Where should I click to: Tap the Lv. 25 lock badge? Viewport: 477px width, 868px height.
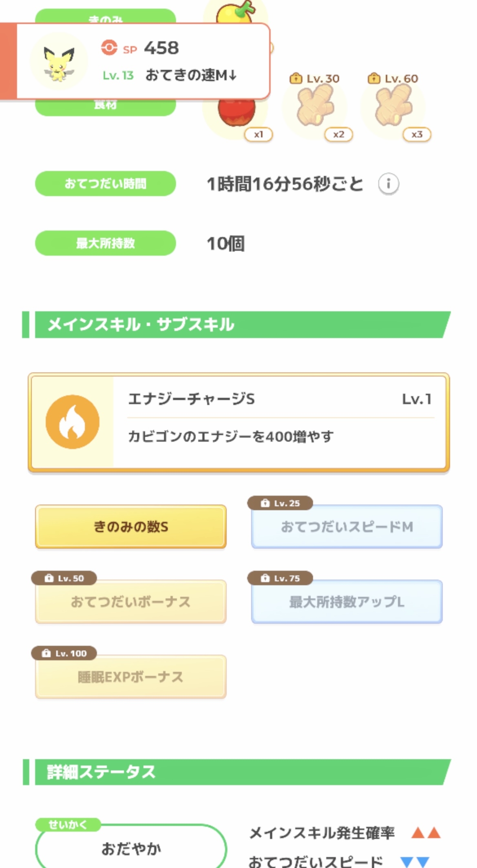280,503
